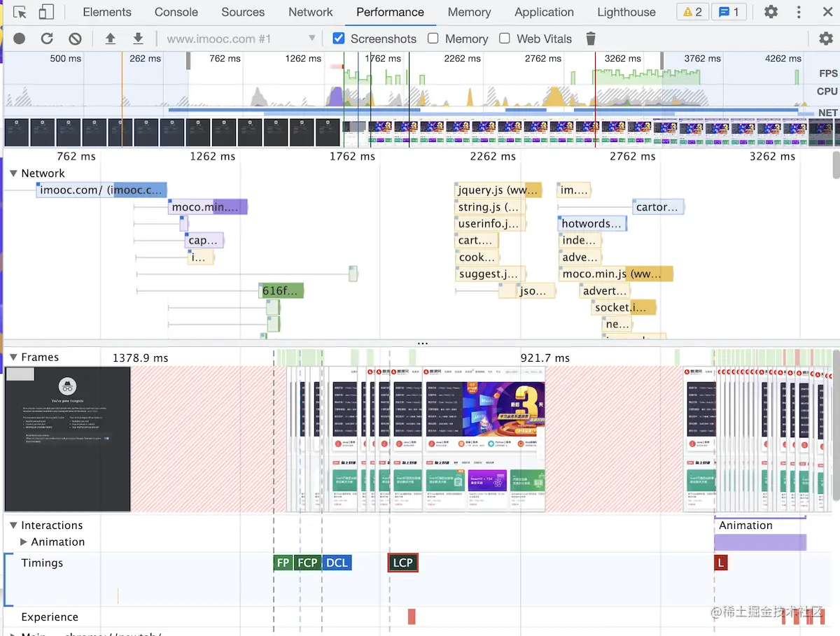Start recording with the Record button
This screenshot has width=840, height=636.
[20, 38]
